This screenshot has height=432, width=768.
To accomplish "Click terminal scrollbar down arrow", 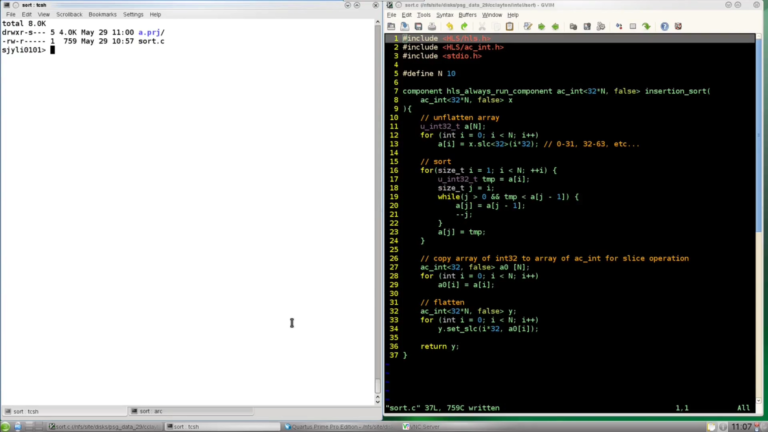I will click(377, 402).
